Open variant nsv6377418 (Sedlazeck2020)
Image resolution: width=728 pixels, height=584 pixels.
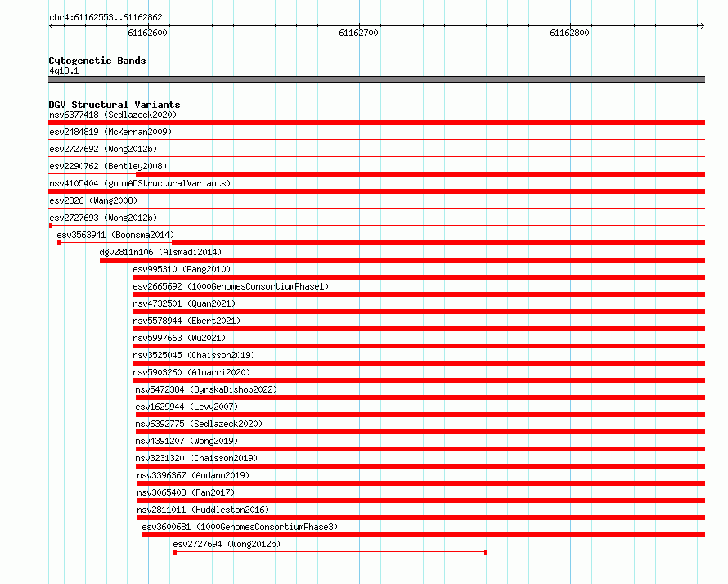tap(113, 115)
